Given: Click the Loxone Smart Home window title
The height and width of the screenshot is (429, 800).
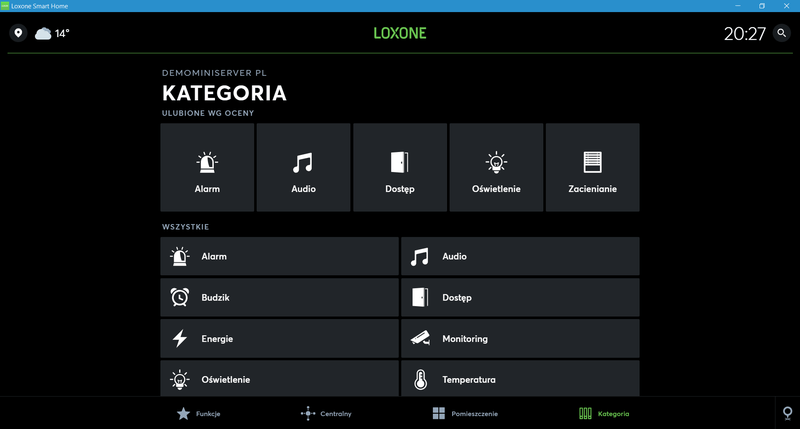Looking at the screenshot, I should 39,6.
